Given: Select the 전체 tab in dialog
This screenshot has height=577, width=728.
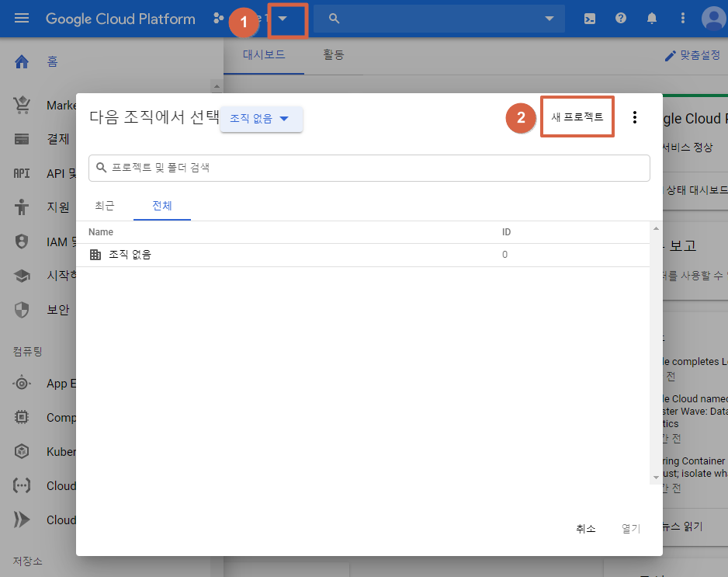Looking at the screenshot, I should click(x=162, y=205).
